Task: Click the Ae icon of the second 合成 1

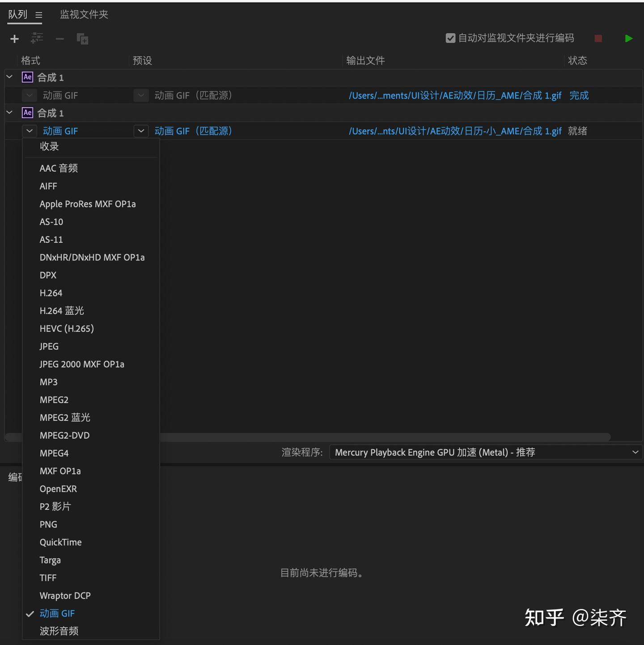Action: tap(27, 113)
